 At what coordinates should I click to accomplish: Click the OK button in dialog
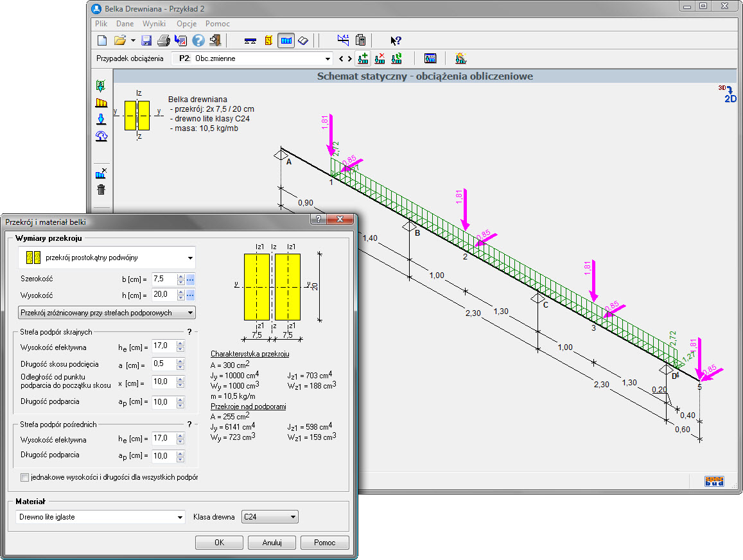pyautogui.click(x=219, y=543)
